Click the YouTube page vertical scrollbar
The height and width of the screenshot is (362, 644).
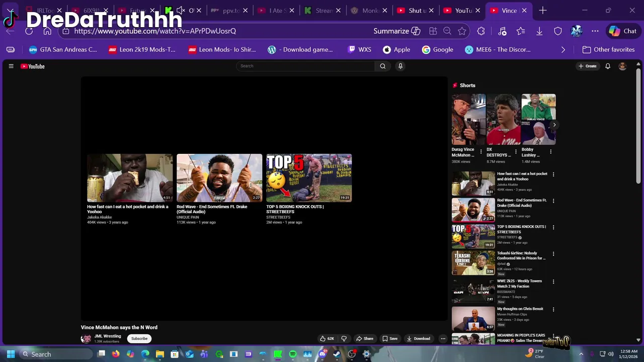click(638, 126)
